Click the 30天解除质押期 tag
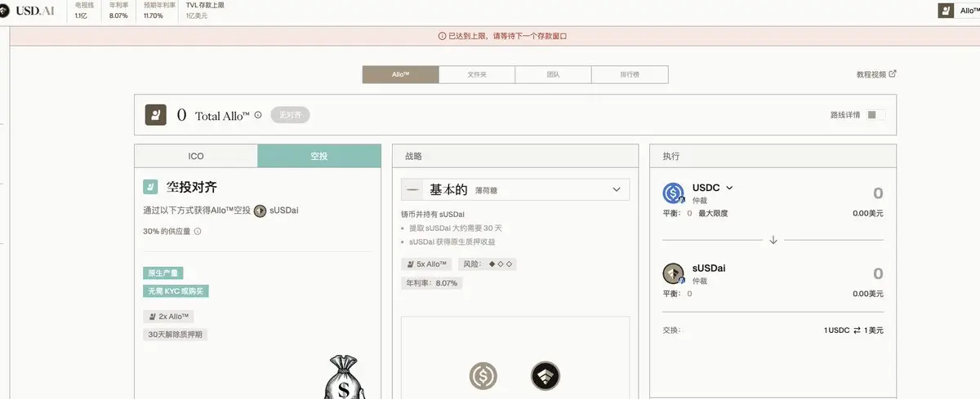Screen dimensions: 980x399 (175, 335)
